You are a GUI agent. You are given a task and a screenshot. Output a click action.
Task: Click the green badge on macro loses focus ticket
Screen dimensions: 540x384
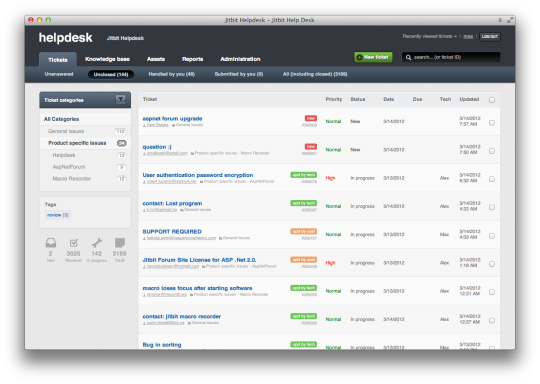click(x=303, y=288)
